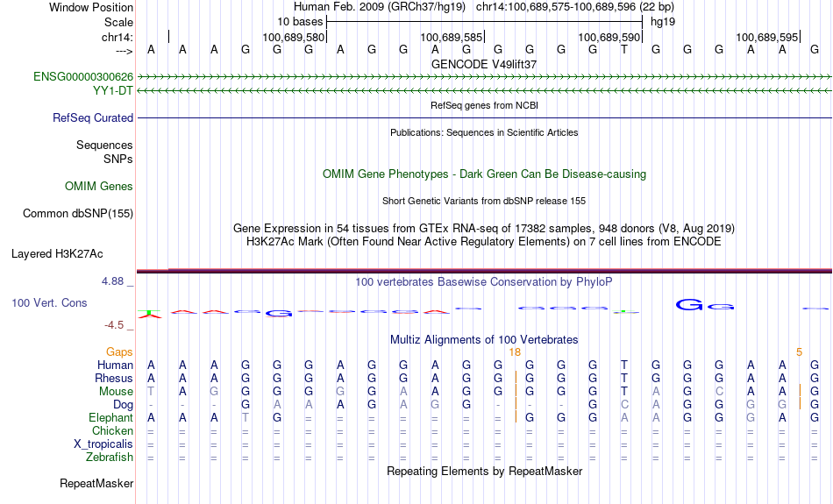This screenshot has width=833, height=504.
Task: Click Repeating Elements by RepeatMasker title
Action: [x=485, y=472]
